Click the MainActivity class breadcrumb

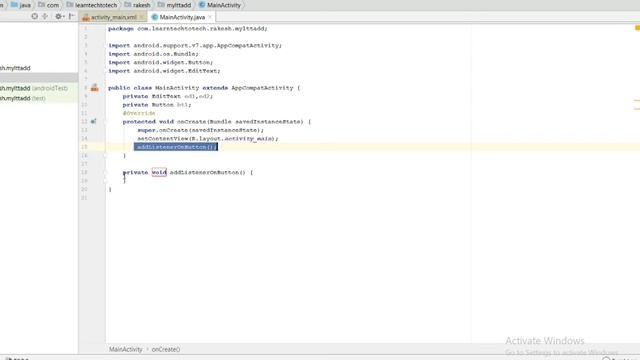click(x=220, y=5)
